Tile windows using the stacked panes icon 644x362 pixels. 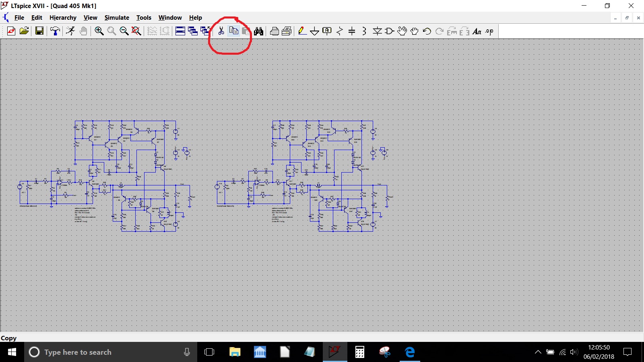point(180,31)
